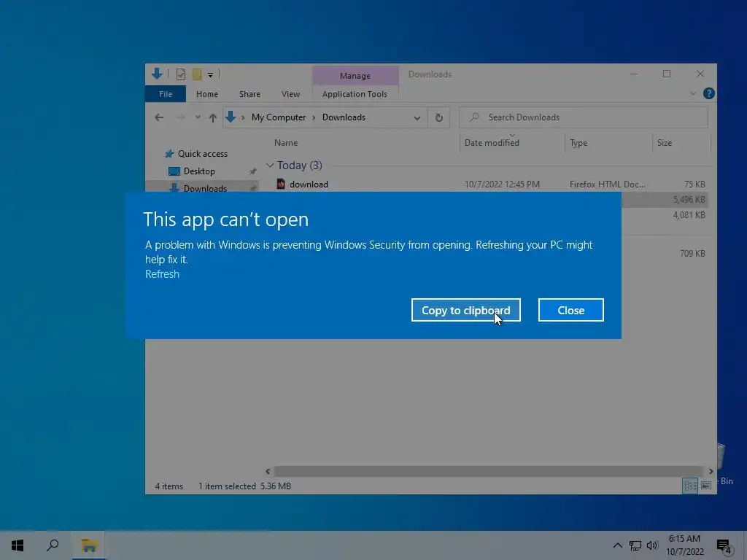Open the taskbar clock and date

[x=685, y=545]
